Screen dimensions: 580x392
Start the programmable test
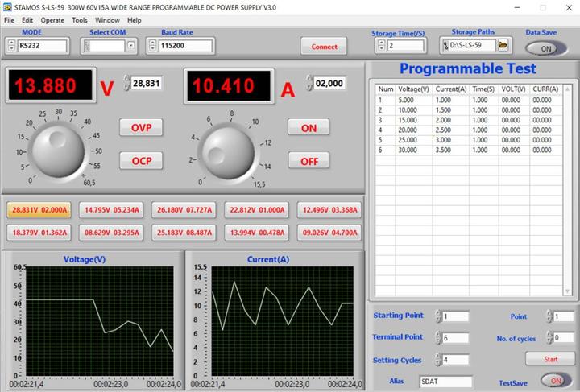pyautogui.click(x=550, y=359)
